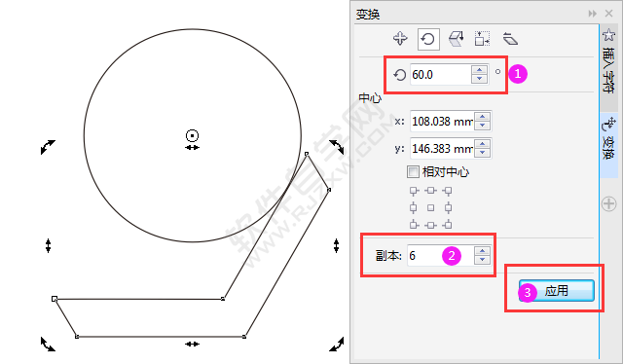Click the polygon's left start node
The width and height of the screenshot is (623, 364).
tap(55, 299)
